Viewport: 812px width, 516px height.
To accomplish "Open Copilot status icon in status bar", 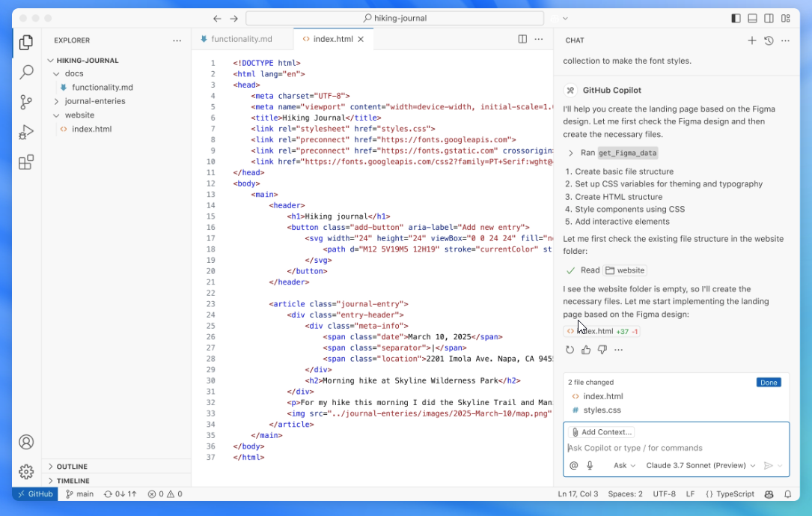I will click(x=769, y=494).
